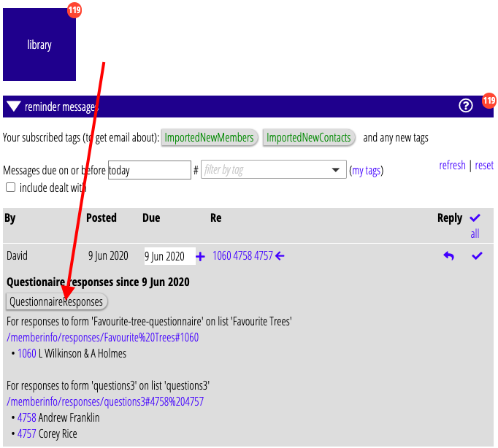Open the library tile
Screen dimensions: 498x448
click(39, 45)
